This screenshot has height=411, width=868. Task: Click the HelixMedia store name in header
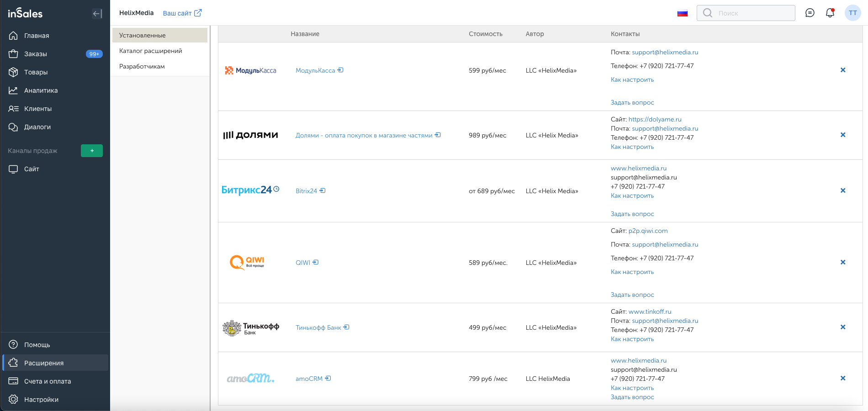click(x=136, y=13)
